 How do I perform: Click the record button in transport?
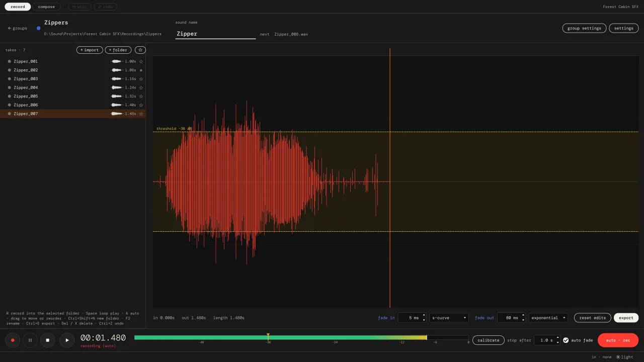click(13, 340)
